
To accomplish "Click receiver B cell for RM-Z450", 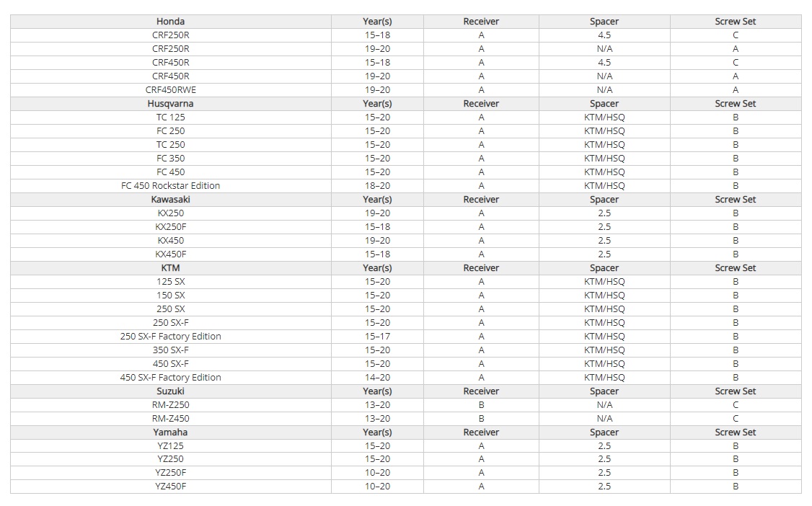I will tap(481, 419).
